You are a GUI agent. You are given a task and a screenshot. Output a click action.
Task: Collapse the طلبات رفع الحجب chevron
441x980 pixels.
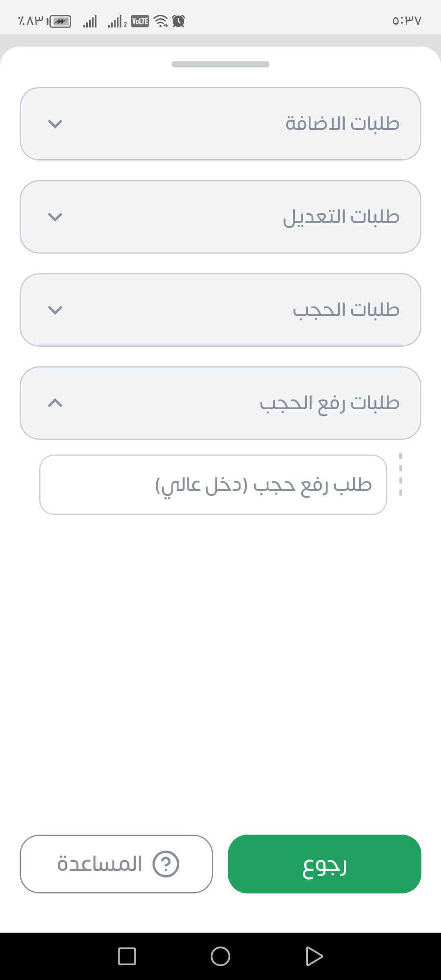55,403
